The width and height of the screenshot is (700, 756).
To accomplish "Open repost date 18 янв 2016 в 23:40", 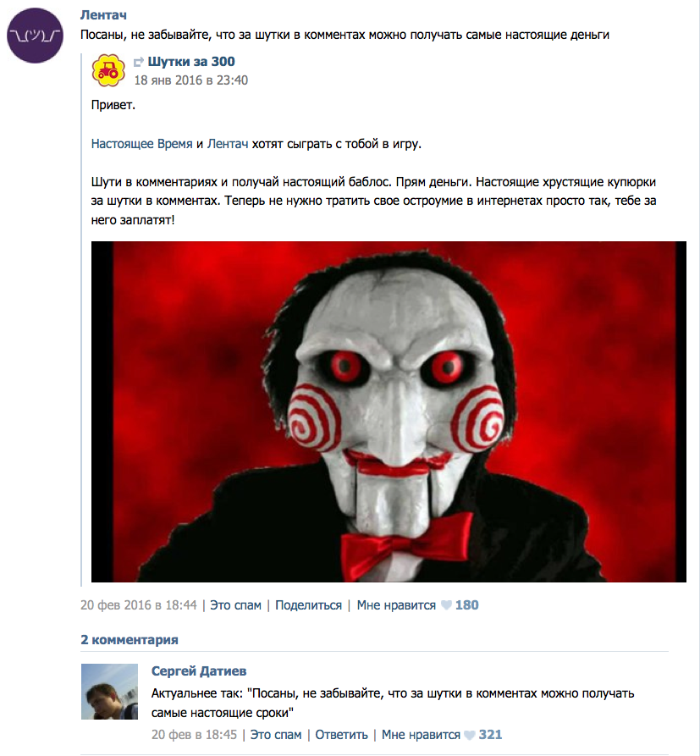I will point(191,80).
